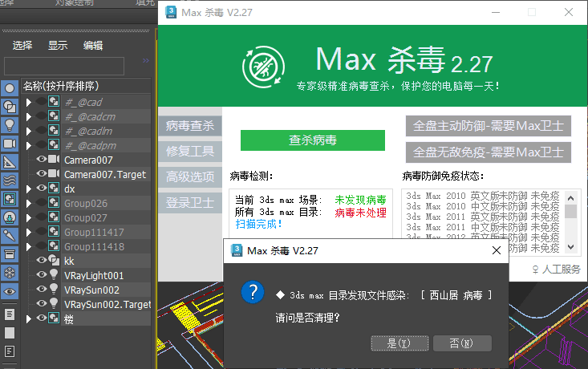Open the 显示 menu in scene explorer
588x369 pixels.
58,46
